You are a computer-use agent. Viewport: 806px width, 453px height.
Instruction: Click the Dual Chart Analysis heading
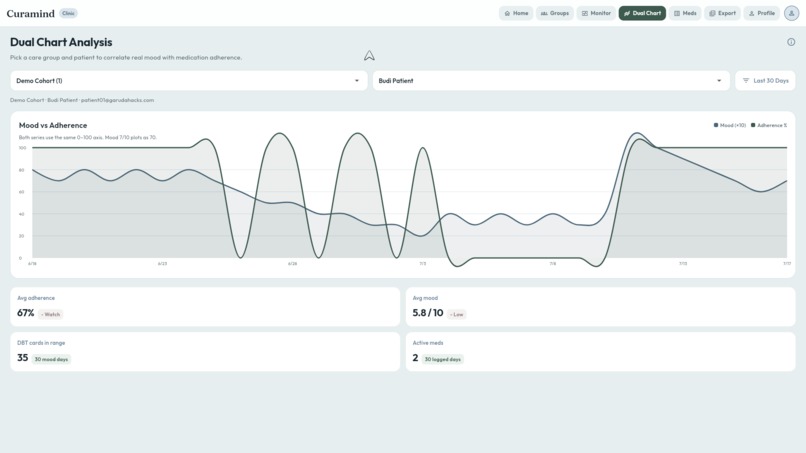pyautogui.click(x=61, y=42)
